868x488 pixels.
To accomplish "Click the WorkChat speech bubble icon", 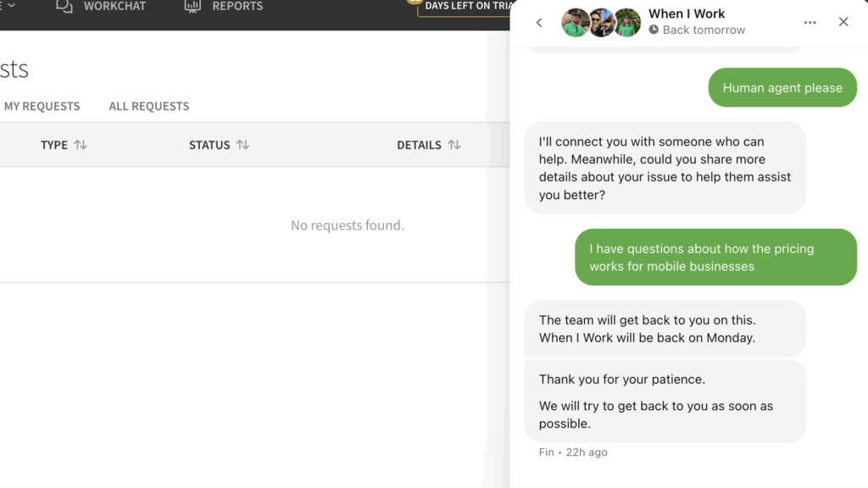I will coord(64,6).
